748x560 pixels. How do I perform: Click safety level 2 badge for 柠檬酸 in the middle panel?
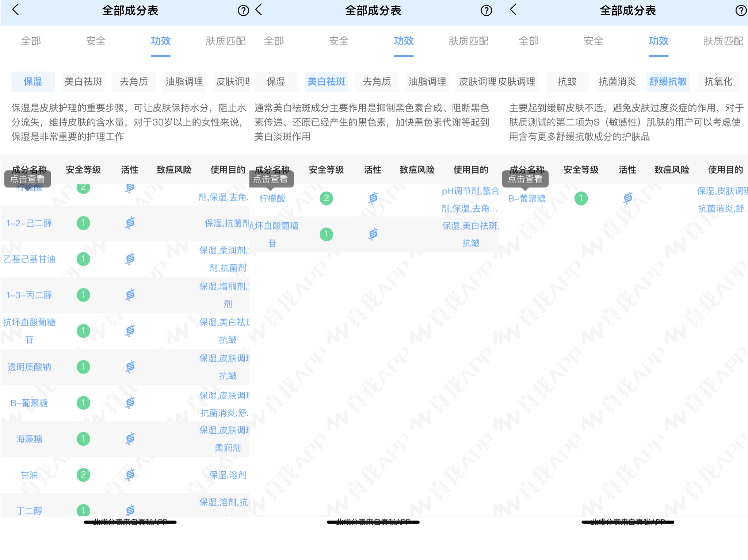pyautogui.click(x=326, y=198)
